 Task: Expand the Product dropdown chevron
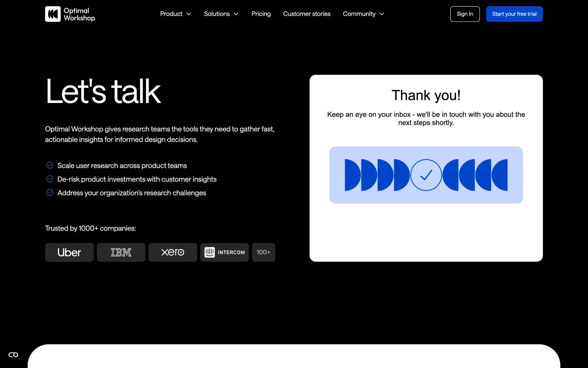(x=189, y=14)
